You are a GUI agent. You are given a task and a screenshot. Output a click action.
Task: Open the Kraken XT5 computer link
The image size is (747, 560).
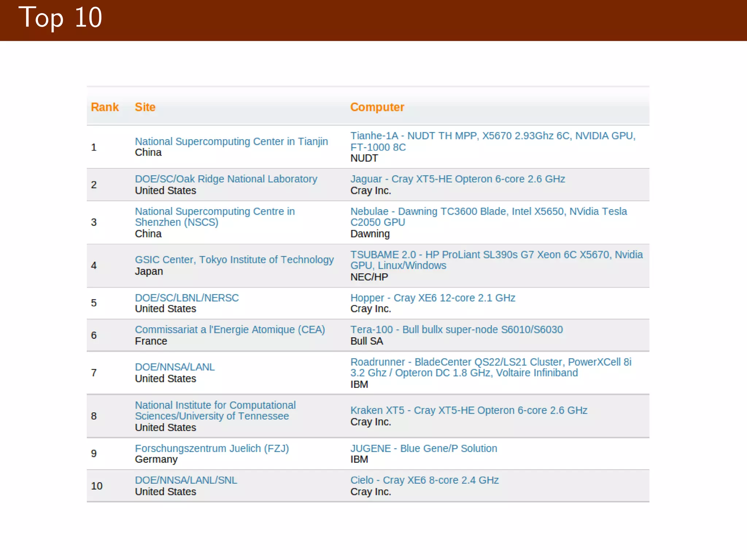pos(469,411)
